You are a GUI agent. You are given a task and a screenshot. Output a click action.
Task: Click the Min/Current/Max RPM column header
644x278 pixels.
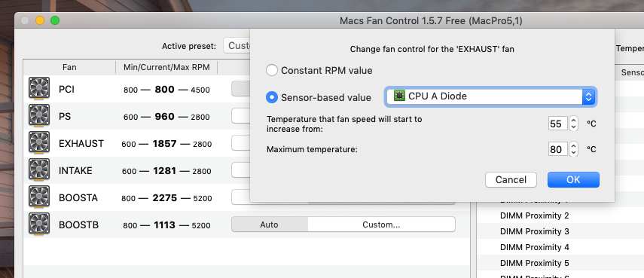(x=166, y=67)
